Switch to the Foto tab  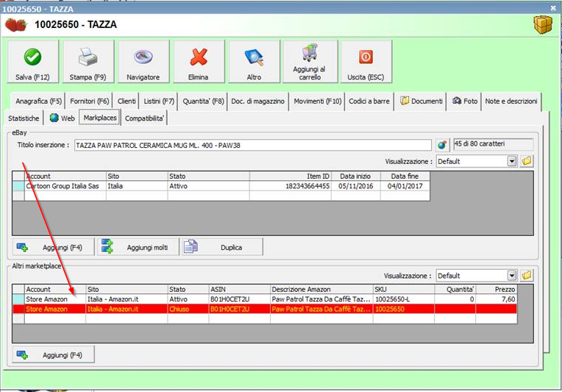coord(464,101)
